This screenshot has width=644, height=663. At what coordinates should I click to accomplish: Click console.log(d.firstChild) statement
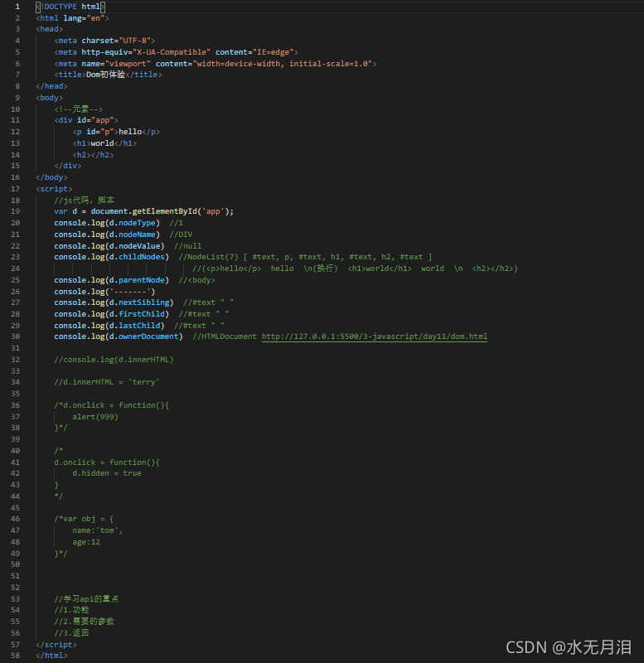[112, 314]
